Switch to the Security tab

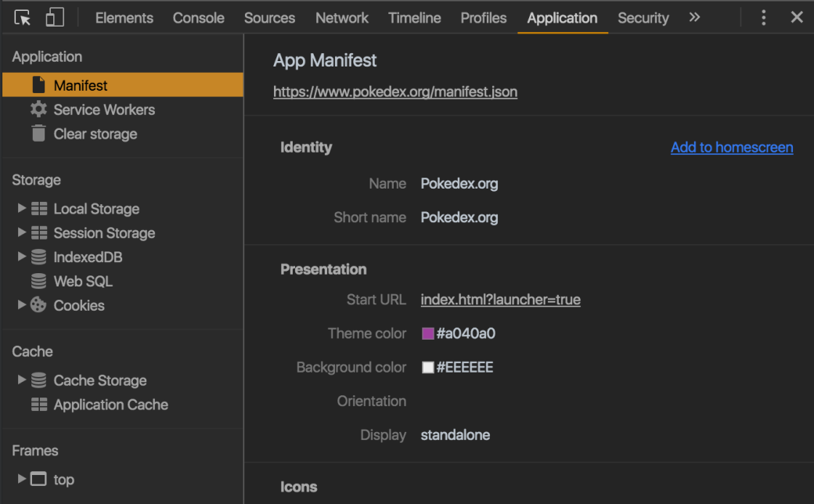click(x=643, y=18)
